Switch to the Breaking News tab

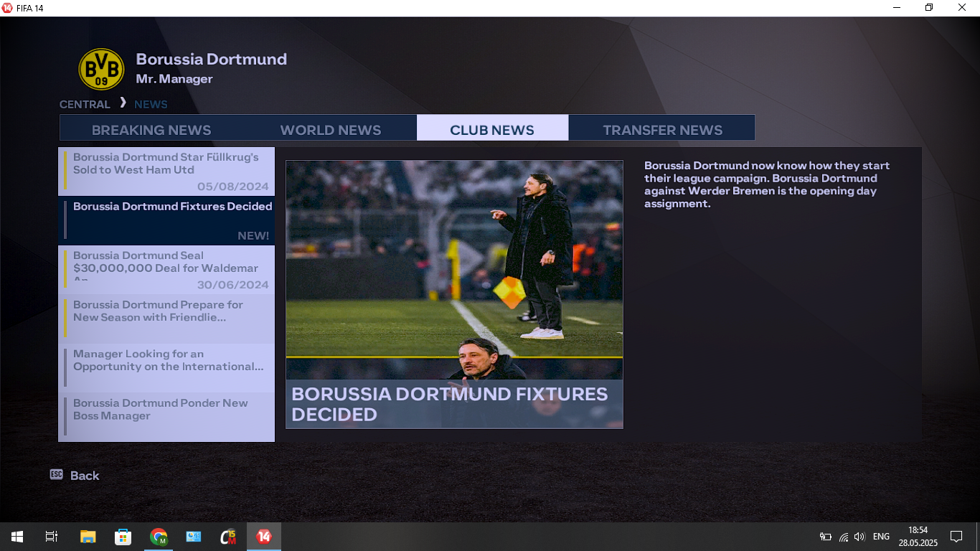click(x=151, y=130)
